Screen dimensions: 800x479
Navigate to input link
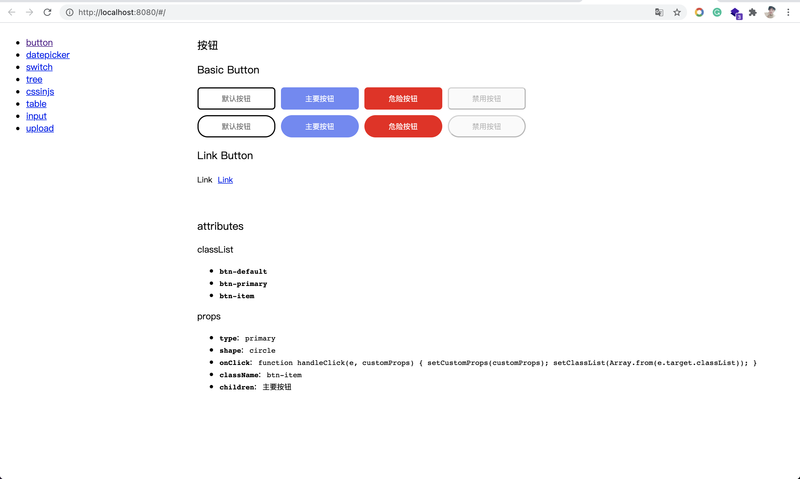[36, 116]
